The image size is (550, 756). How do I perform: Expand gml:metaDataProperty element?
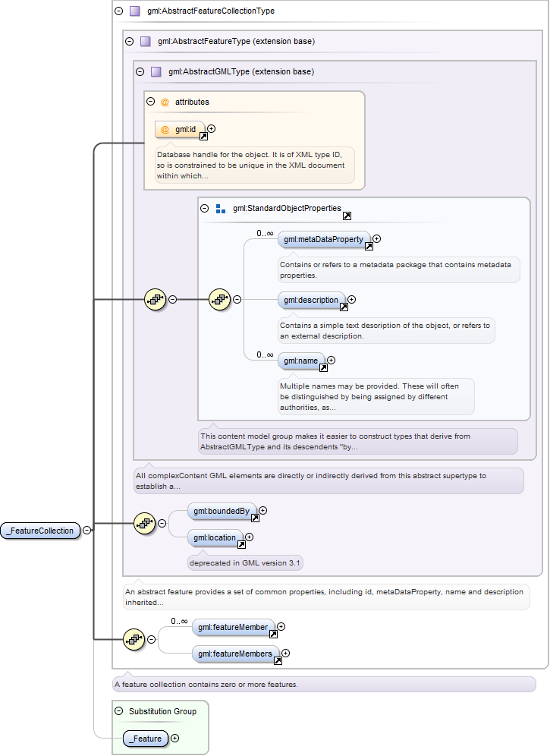tap(377, 238)
